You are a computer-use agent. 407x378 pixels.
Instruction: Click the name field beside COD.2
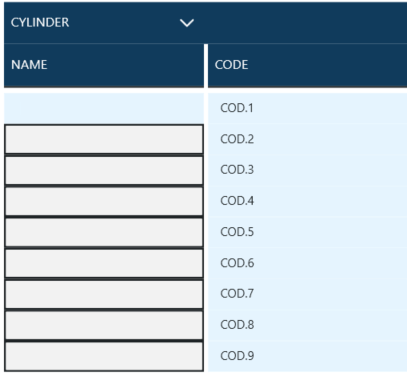tap(104, 139)
